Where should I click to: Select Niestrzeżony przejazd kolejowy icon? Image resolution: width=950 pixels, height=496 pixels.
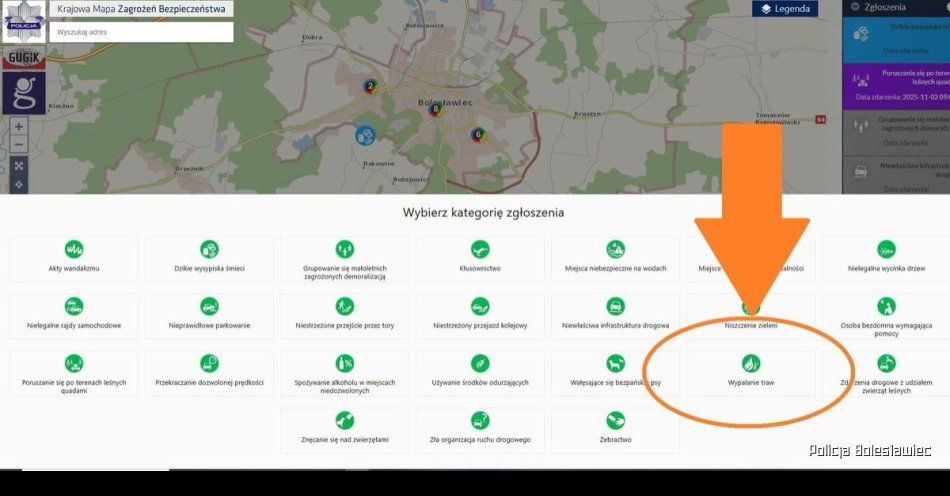(x=480, y=306)
